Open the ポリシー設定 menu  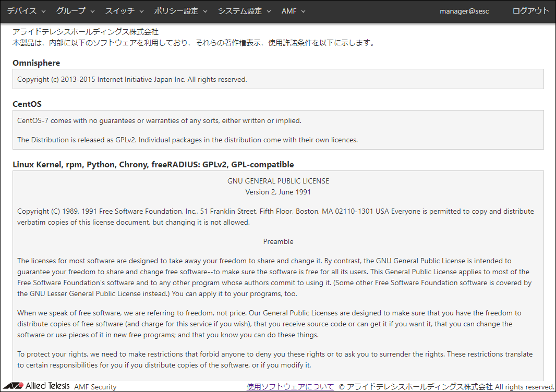180,11
